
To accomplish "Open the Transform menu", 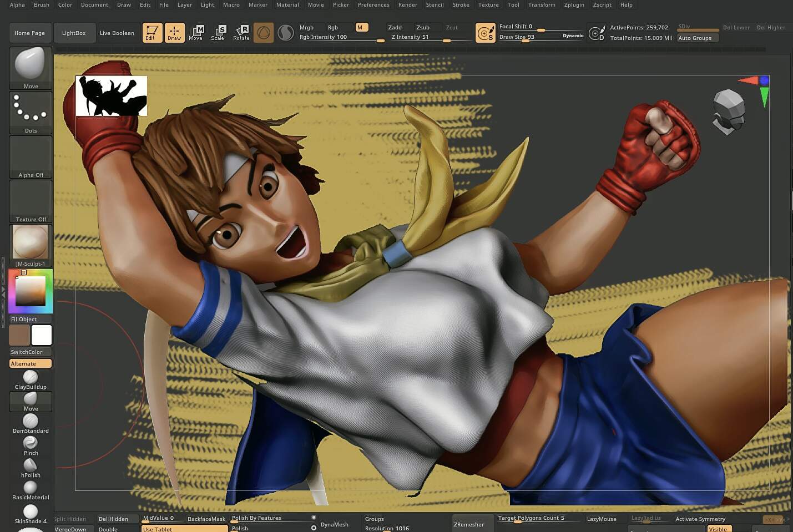I will coord(542,5).
